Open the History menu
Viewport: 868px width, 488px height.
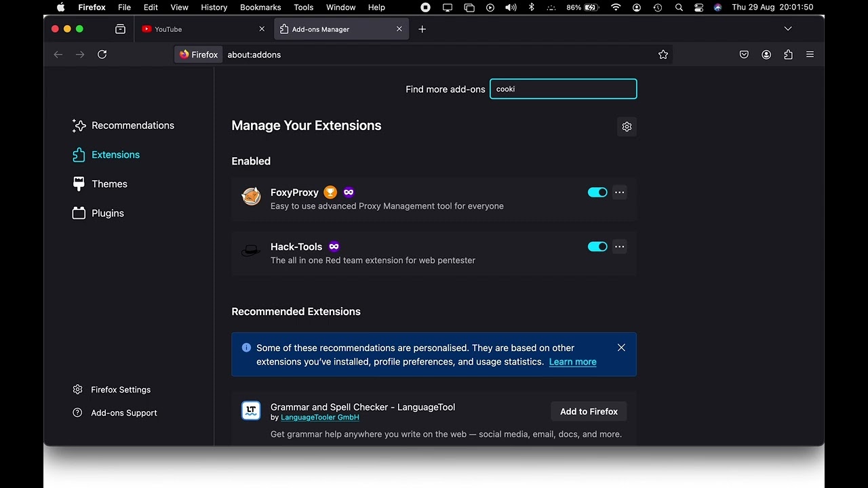coord(214,7)
